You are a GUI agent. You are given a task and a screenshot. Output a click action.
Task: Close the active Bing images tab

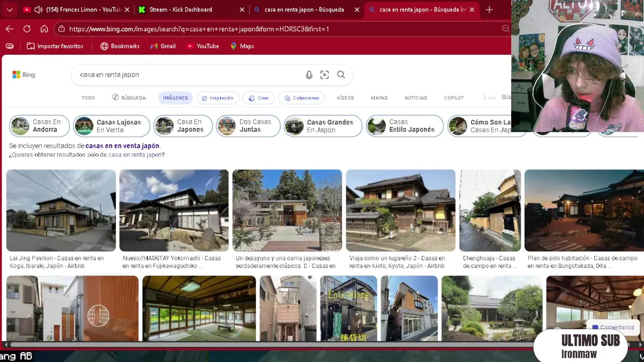click(472, 10)
